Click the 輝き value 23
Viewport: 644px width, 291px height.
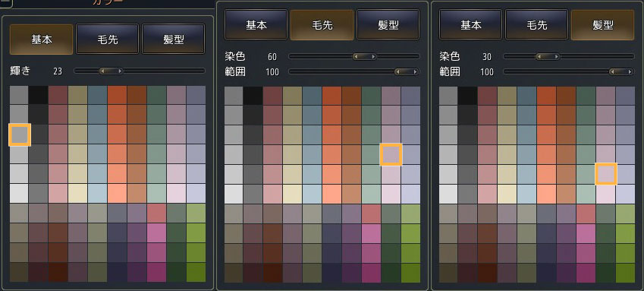(58, 71)
